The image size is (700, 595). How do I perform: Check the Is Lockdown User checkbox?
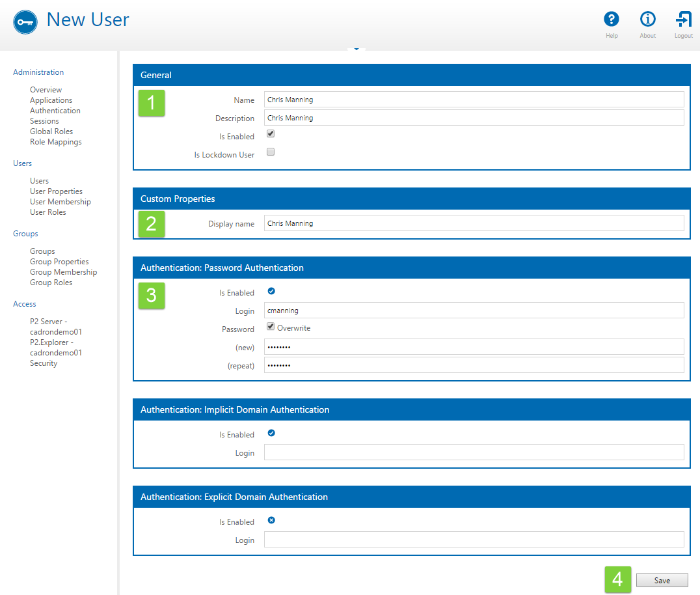click(271, 152)
